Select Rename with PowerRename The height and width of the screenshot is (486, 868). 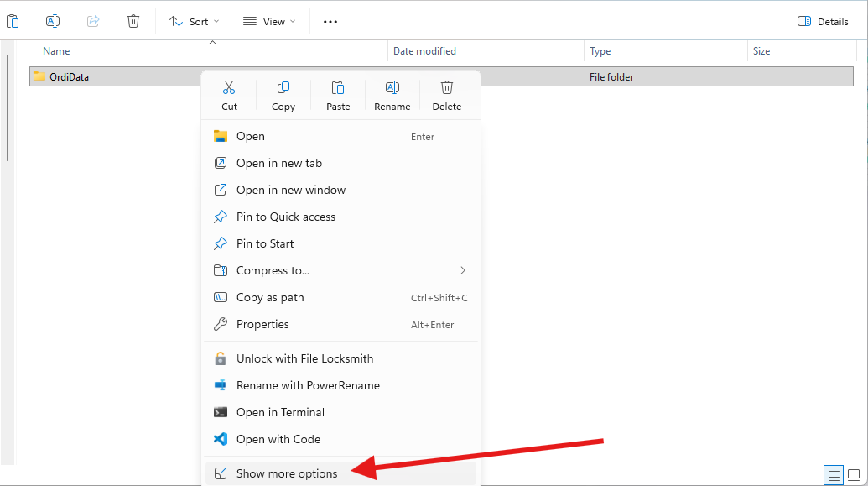(340, 386)
